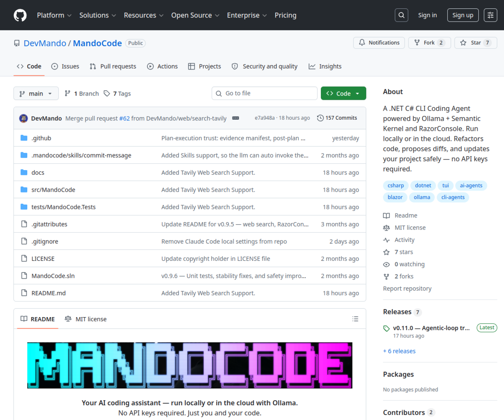Star the MandoCode repository
504x420 pixels.
(476, 43)
